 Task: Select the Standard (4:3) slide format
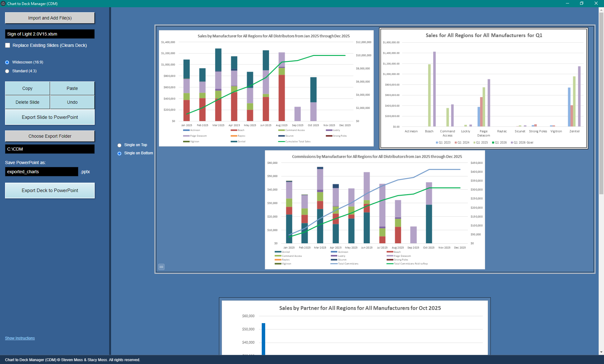[7, 71]
